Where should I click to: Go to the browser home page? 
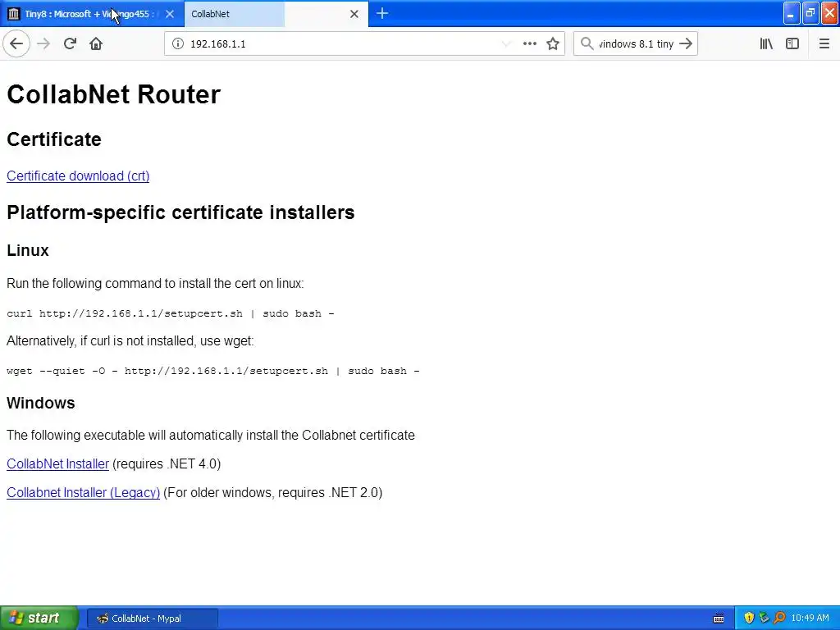click(x=96, y=43)
